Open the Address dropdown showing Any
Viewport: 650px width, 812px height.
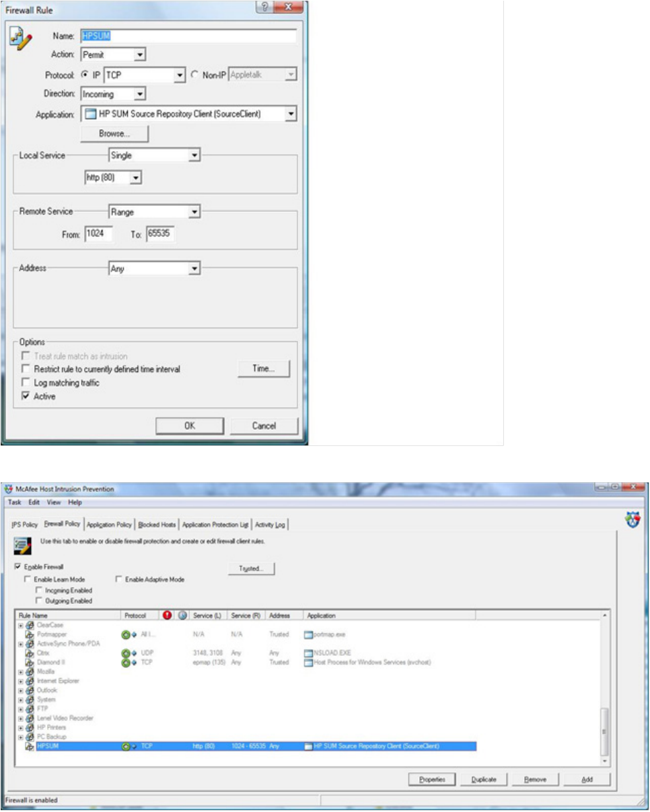[155, 268]
